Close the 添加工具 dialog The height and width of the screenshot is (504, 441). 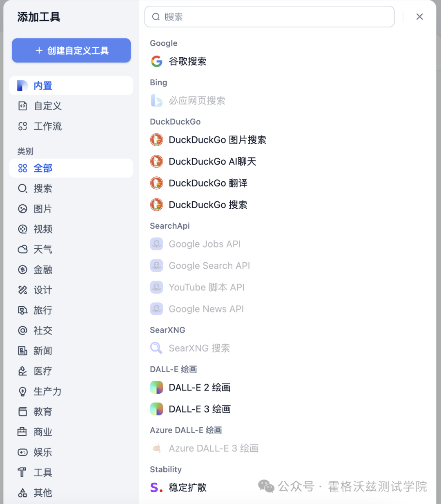420,16
